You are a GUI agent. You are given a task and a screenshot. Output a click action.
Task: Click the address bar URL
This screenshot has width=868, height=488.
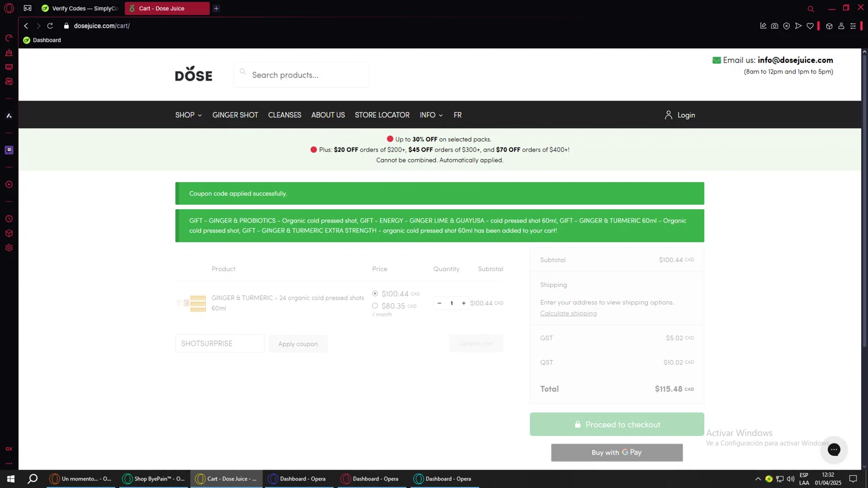click(102, 25)
